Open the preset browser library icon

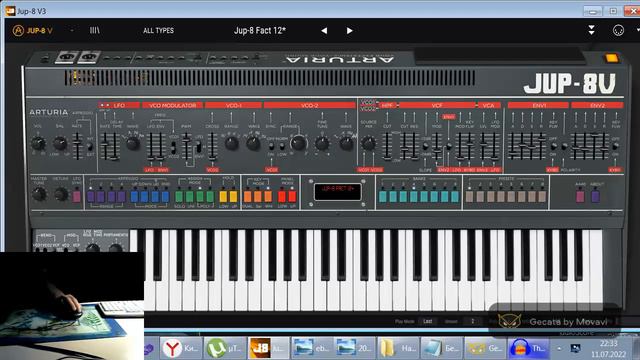(x=94, y=31)
